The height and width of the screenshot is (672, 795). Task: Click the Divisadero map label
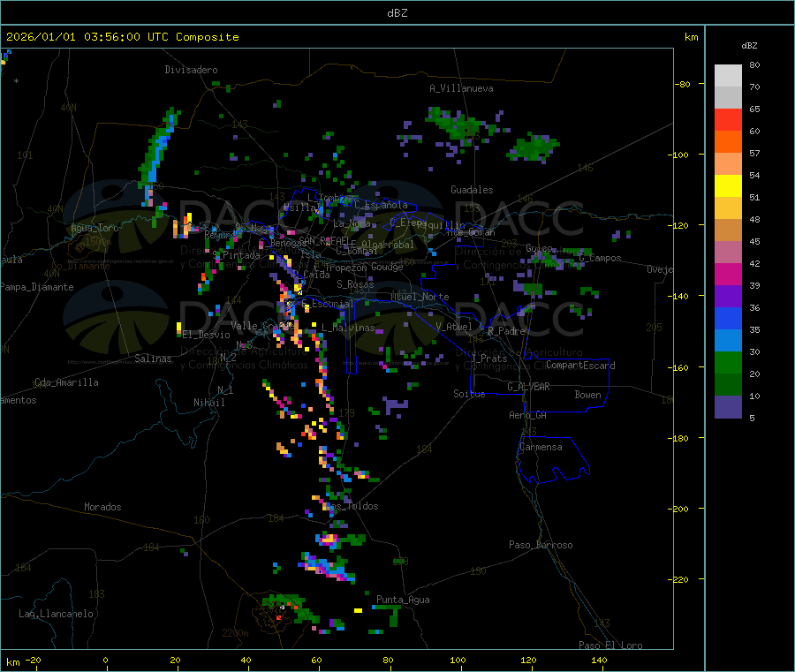click(191, 70)
